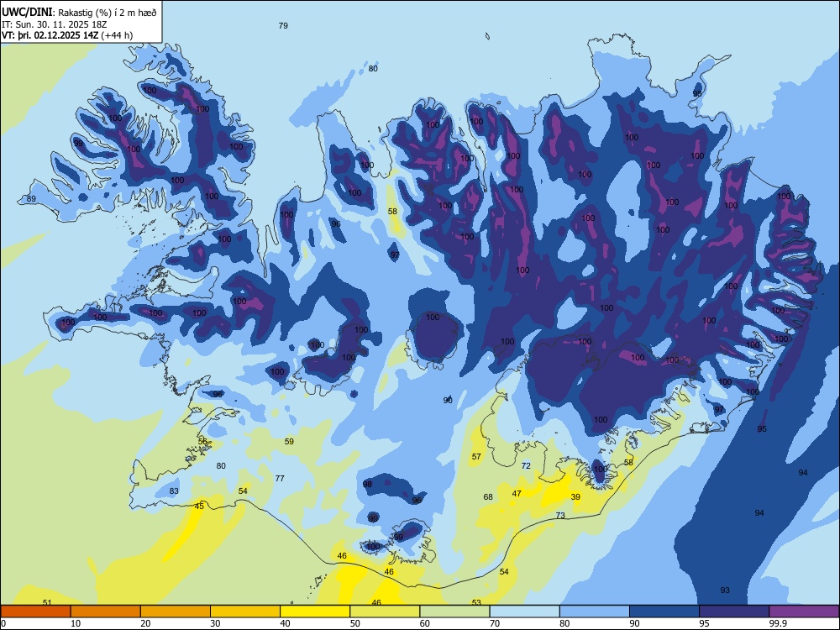840x630 pixels.
Task: Select the 70–80% pale blue legend swatch
Action: tap(524, 612)
